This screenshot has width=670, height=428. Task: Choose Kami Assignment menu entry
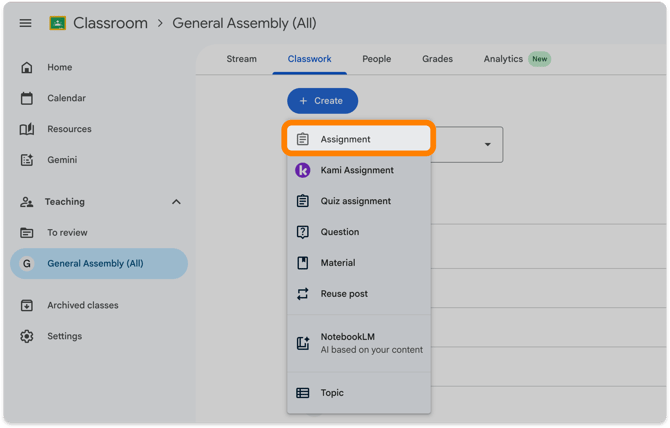(359, 170)
